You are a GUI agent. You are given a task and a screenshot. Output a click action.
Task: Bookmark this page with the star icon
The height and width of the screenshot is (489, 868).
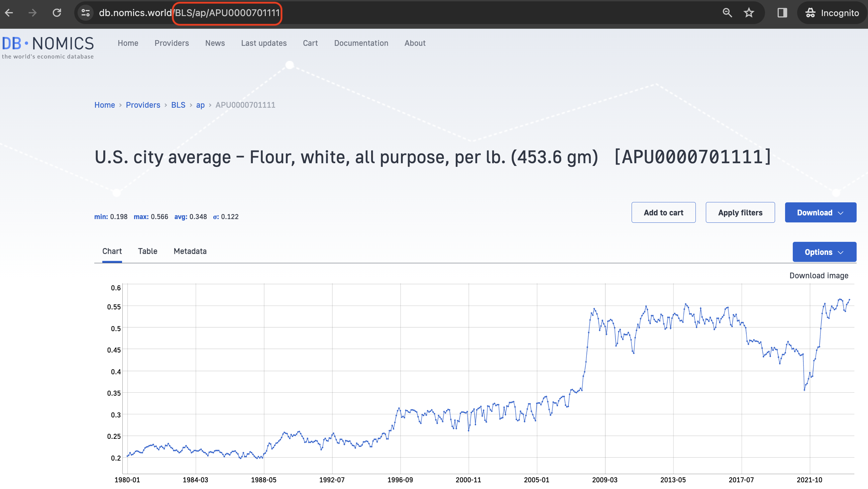click(x=749, y=13)
